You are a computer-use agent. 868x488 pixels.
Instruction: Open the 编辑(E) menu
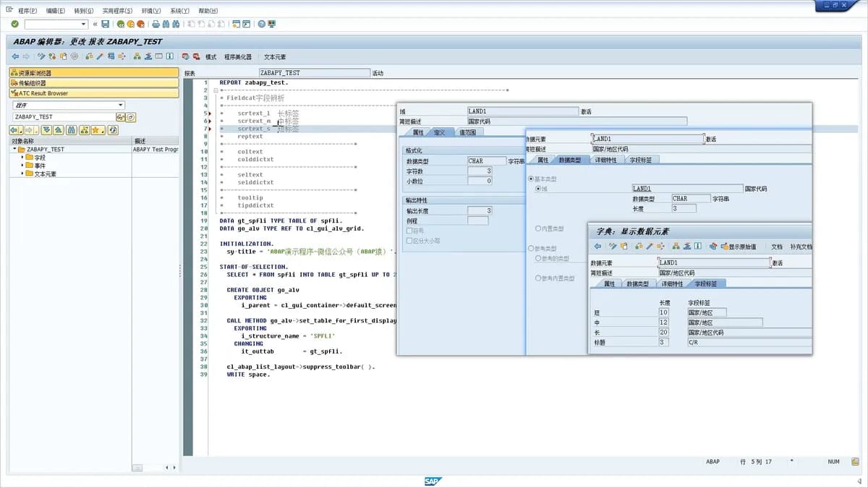tap(55, 11)
